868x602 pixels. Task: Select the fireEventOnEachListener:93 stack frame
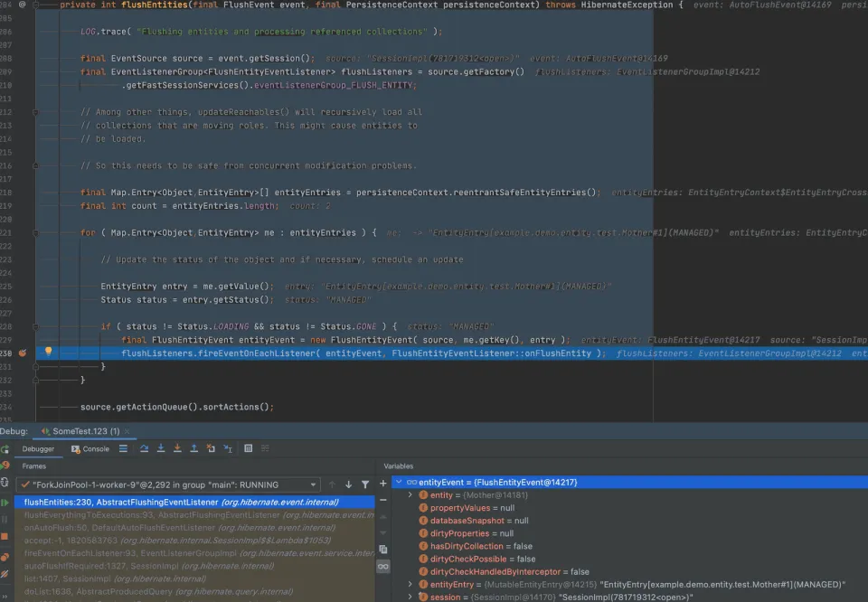coord(194,553)
